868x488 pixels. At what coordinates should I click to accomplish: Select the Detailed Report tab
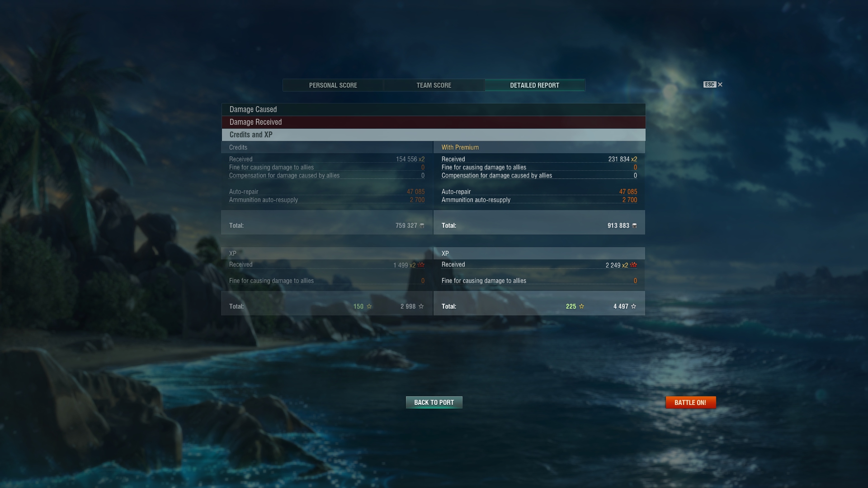[x=535, y=85]
